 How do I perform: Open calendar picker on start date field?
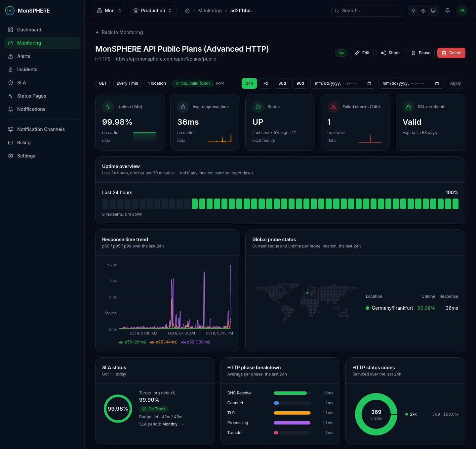[369, 83]
